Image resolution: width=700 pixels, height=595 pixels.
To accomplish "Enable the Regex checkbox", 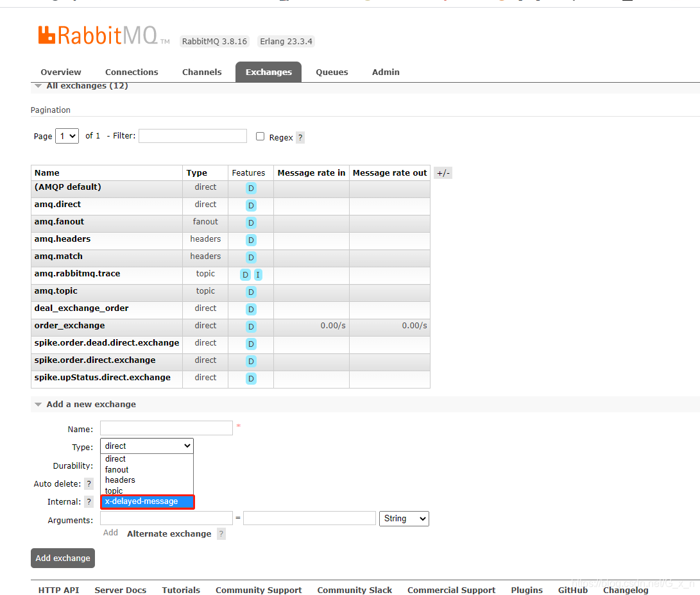I will click(x=260, y=137).
